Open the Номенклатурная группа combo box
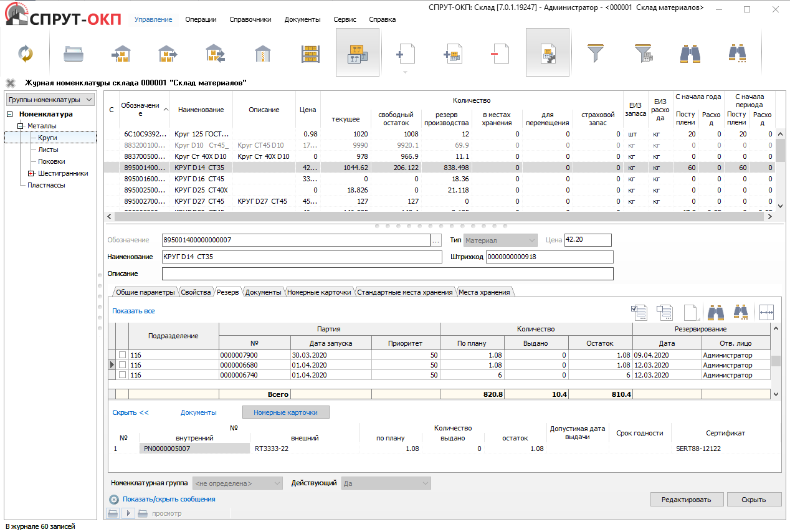This screenshot has width=790, height=532. (237, 483)
